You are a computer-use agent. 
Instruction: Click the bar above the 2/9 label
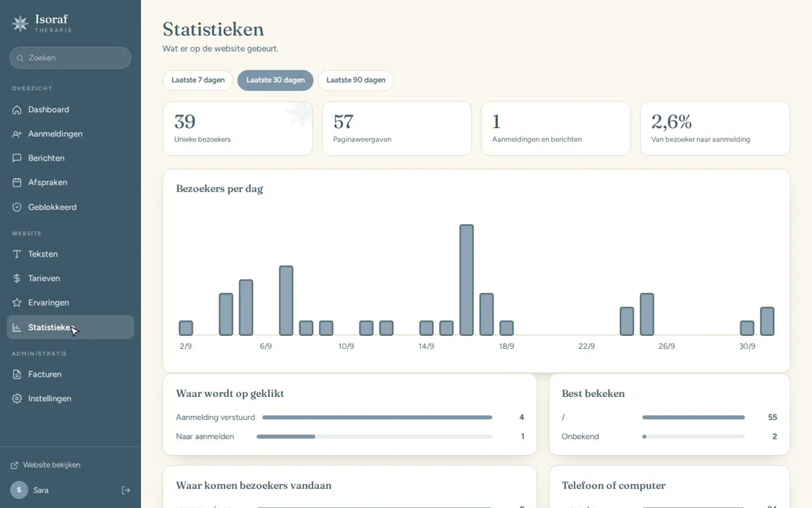point(186,328)
